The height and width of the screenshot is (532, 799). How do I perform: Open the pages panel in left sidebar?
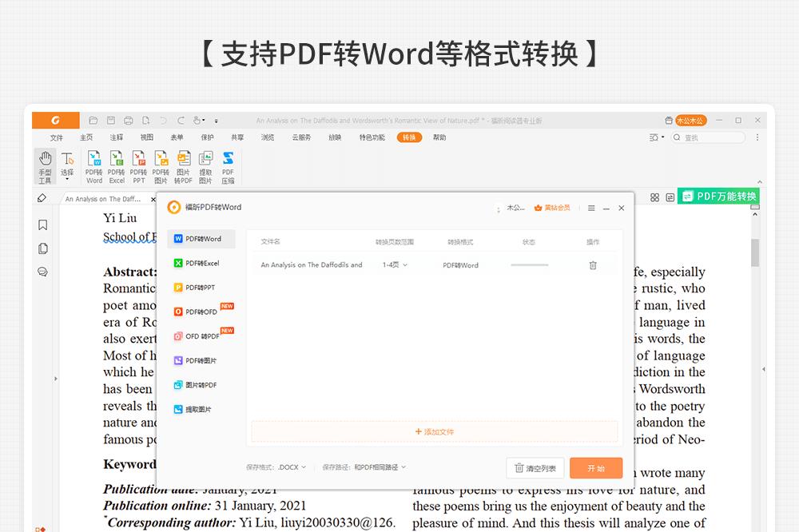tap(43, 248)
